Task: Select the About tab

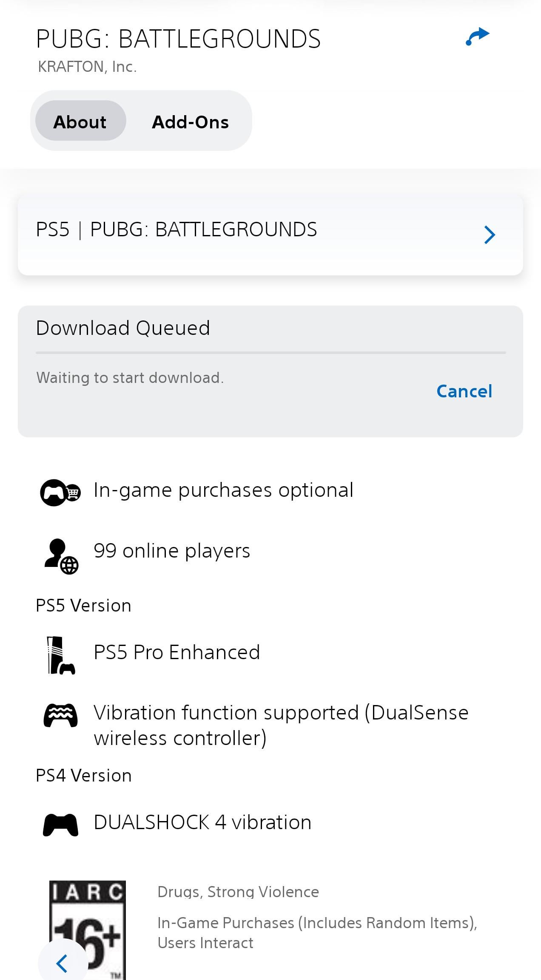Action: coord(80,122)
